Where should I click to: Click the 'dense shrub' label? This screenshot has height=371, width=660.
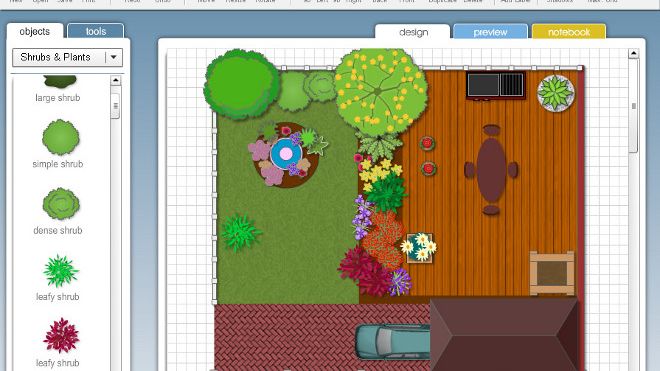[58, 230]
